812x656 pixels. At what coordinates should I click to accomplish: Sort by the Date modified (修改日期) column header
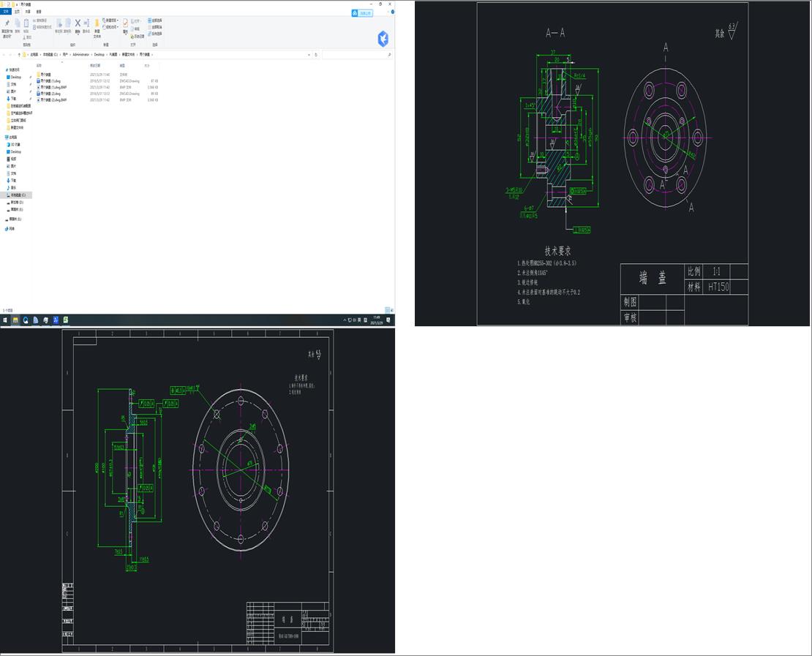click(95, 66)
